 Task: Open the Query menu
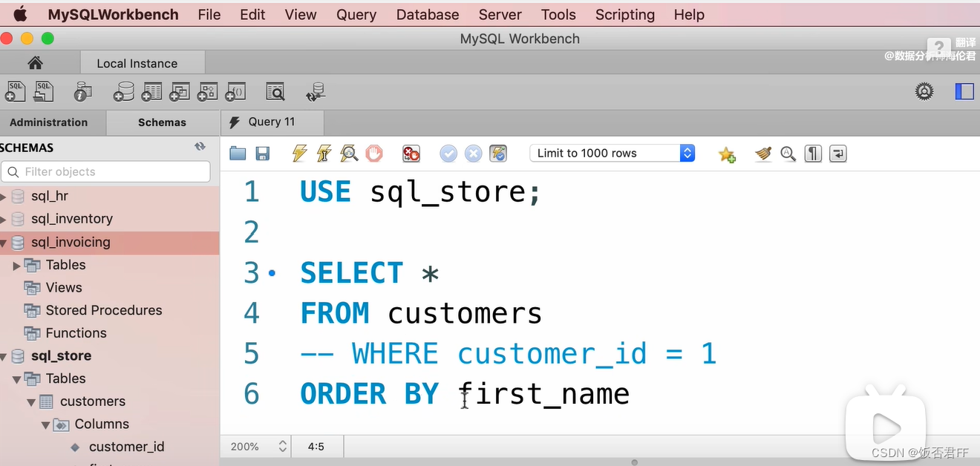(x=356, y=15)
